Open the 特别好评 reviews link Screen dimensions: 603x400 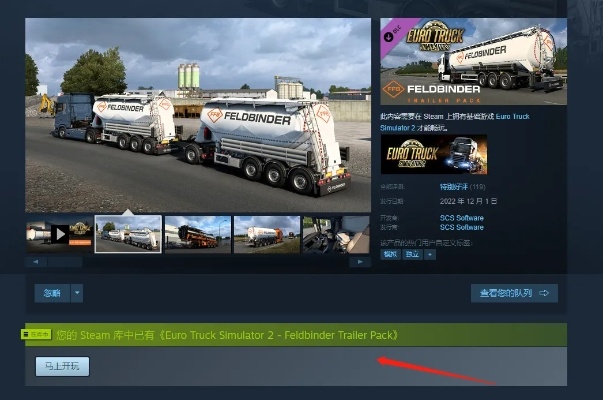point(454,187)
